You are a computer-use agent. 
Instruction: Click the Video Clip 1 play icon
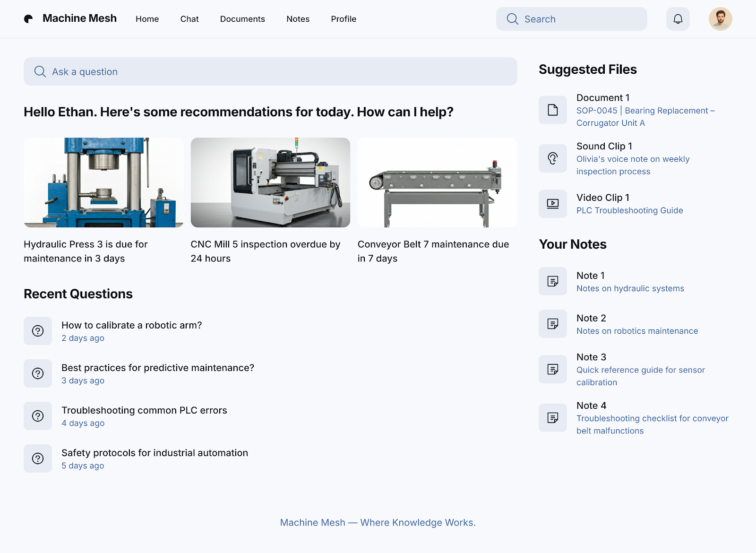click(x=553, y=204)
